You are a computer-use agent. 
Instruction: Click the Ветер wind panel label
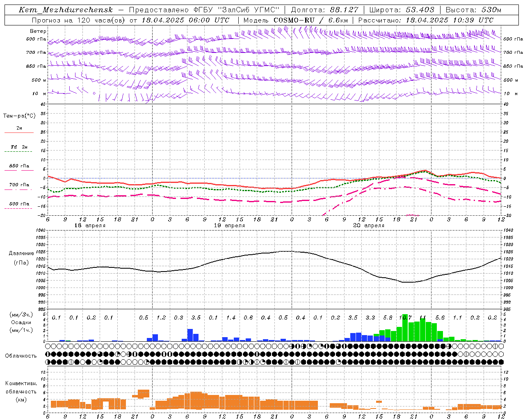(38, 31)
